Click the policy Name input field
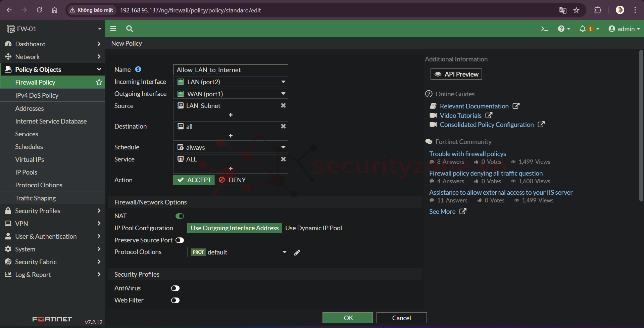The height and width of the screenshot is (328, 644). pos(231,70)
